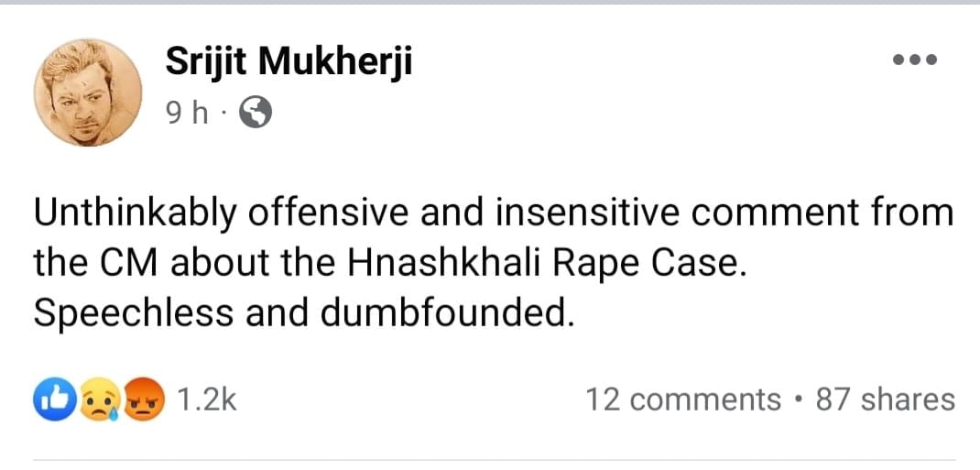
Task: Click the Srijit Mukherji name link
Action: pyautogui.click(x=288, y=63)
